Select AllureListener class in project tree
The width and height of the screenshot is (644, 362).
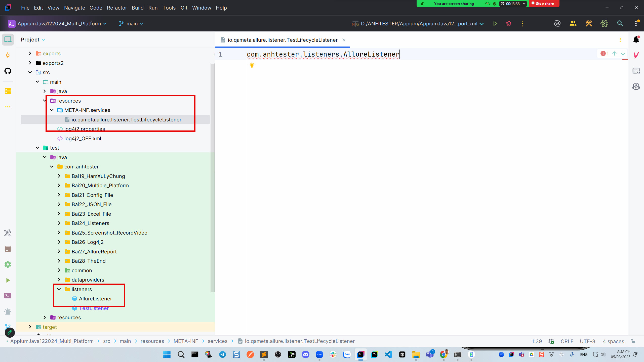pyautogui.click(x=95, y=299)
